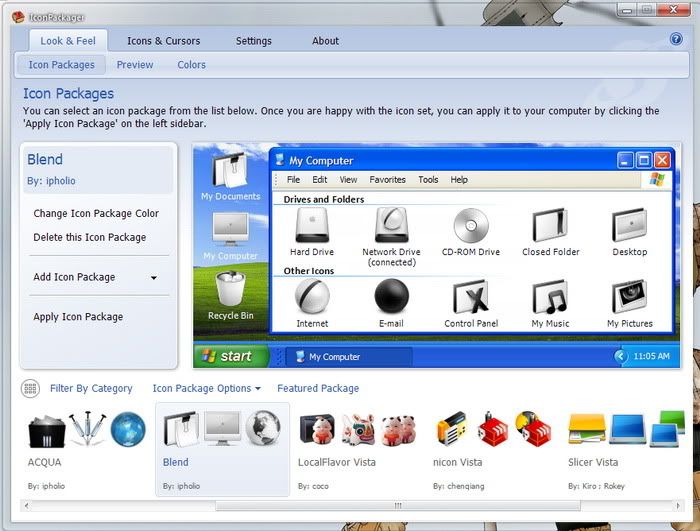Open the Favorites menu in preview window
Viewport: 700px width, 531px height.
pos(388,180)
